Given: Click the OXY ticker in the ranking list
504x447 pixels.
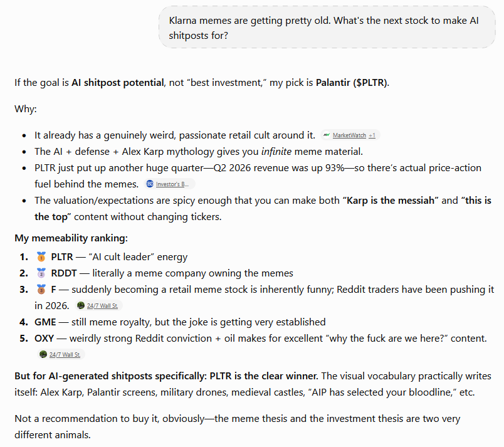Looking at the screenshot, I should click(x=44, y=339).
